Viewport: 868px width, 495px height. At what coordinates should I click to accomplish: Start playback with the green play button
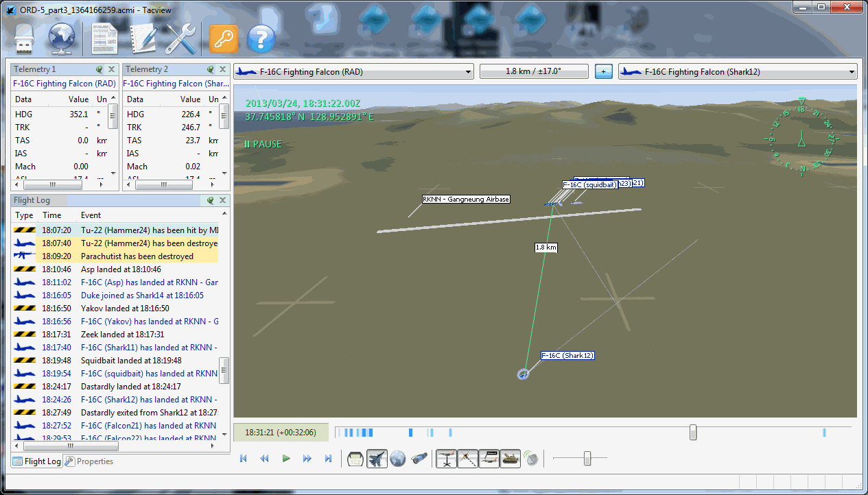pos(286,459)
